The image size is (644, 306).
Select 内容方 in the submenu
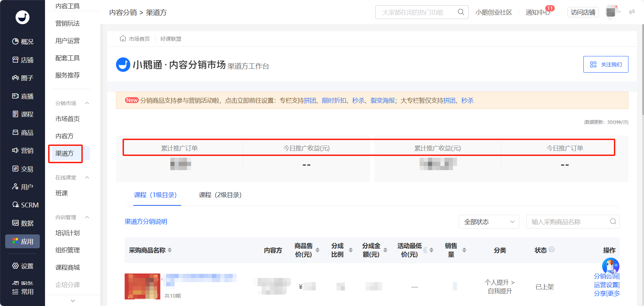pyautogui.click(x=64, y=136)
